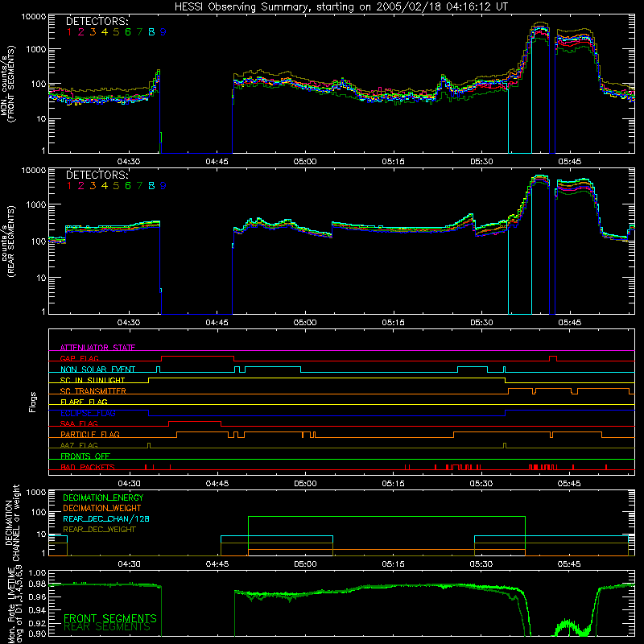Click green detector '6' in front segments legend
This screenshot has height=644, width=644.
point(128,32)
